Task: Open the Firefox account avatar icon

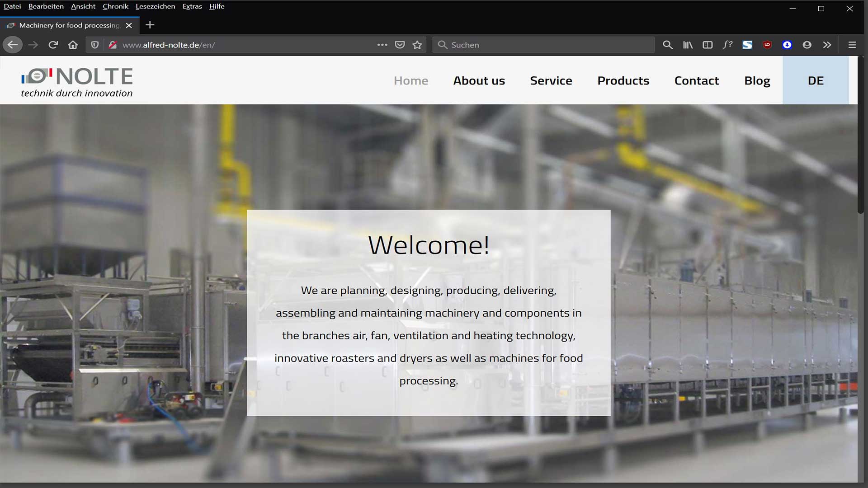Action: click(807, 45)
